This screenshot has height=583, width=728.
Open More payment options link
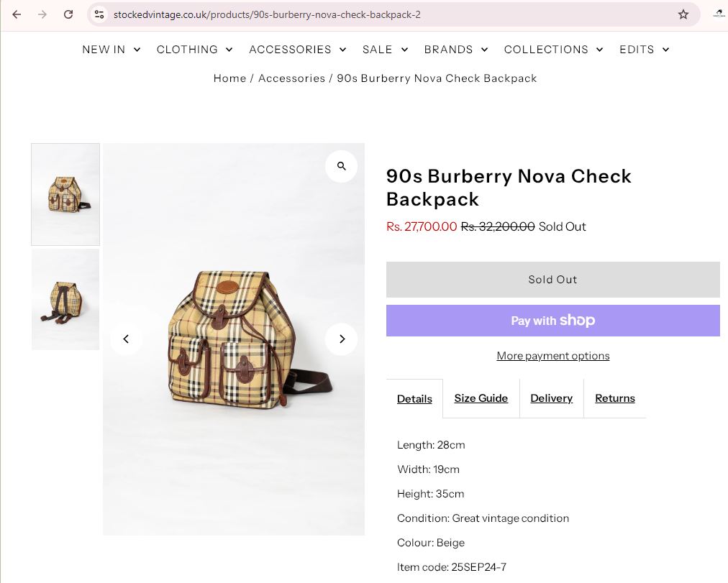(x=552, y=355)
